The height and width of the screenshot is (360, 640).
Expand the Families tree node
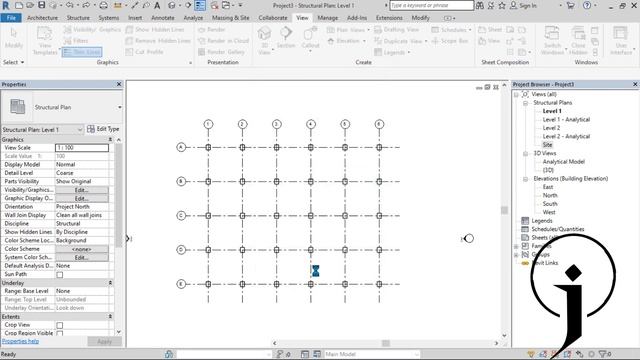click(516, 246)
